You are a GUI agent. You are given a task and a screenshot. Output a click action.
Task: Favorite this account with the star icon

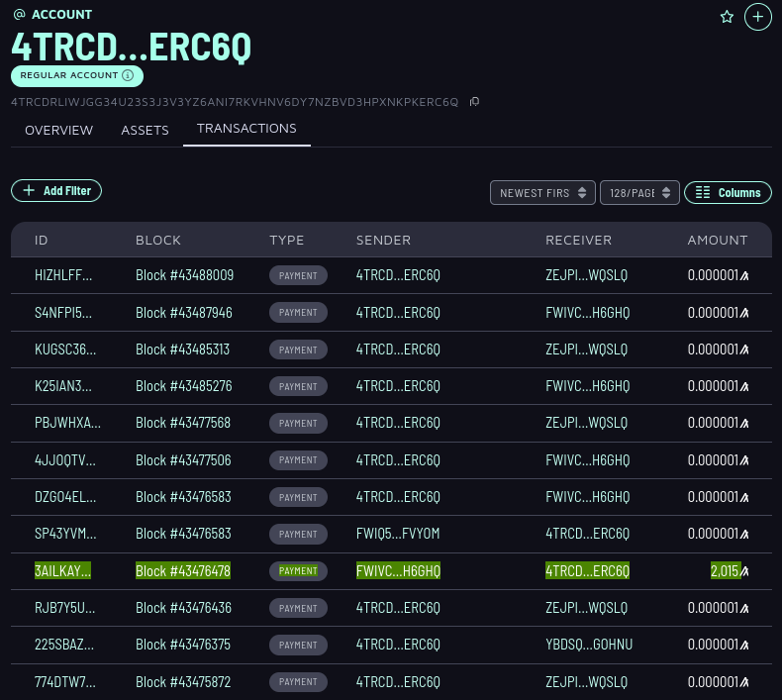pos(727,17)
